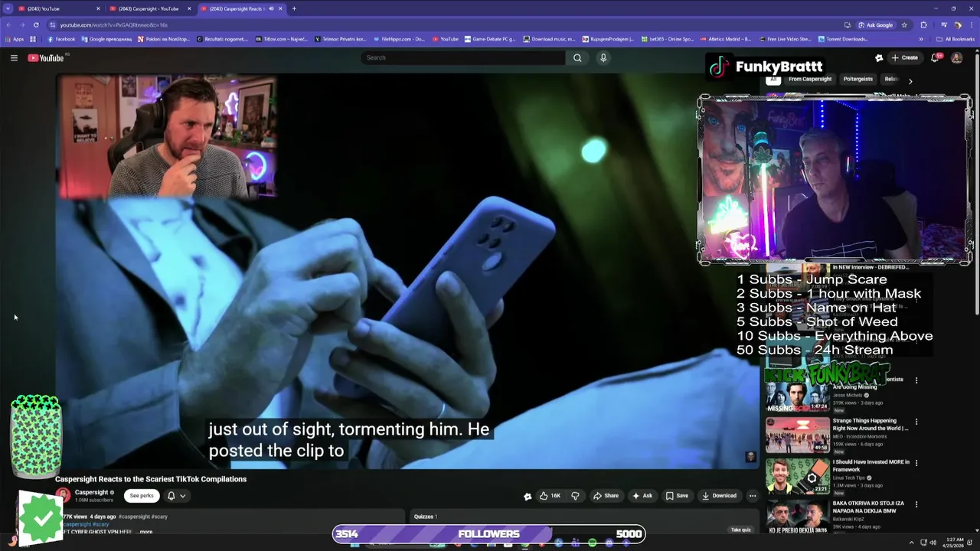
Task: Show more filter chips with right chevron
Action: (x=910, y=80)
